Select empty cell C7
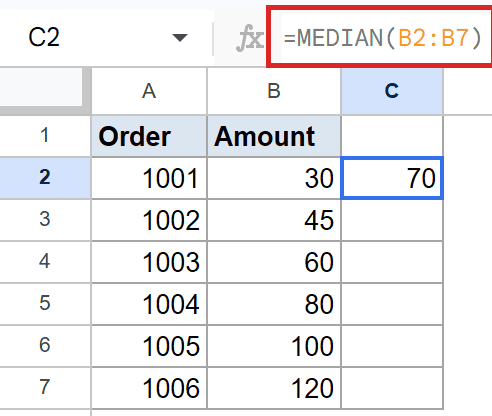 pos(392,388)
